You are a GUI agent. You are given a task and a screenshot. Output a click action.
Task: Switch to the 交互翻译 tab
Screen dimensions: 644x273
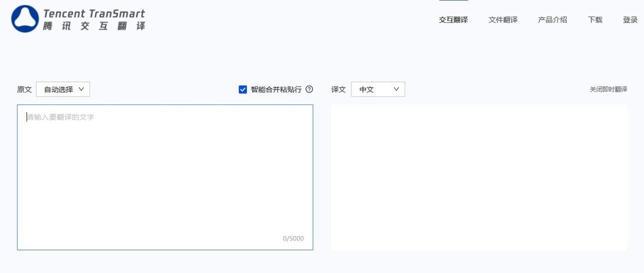(453, 20)
